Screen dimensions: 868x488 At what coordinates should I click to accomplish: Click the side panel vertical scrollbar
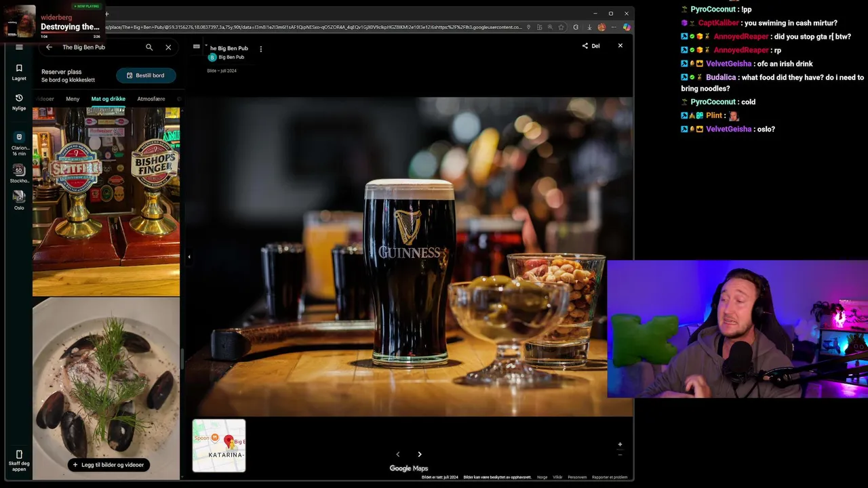(x=182, y=359)
